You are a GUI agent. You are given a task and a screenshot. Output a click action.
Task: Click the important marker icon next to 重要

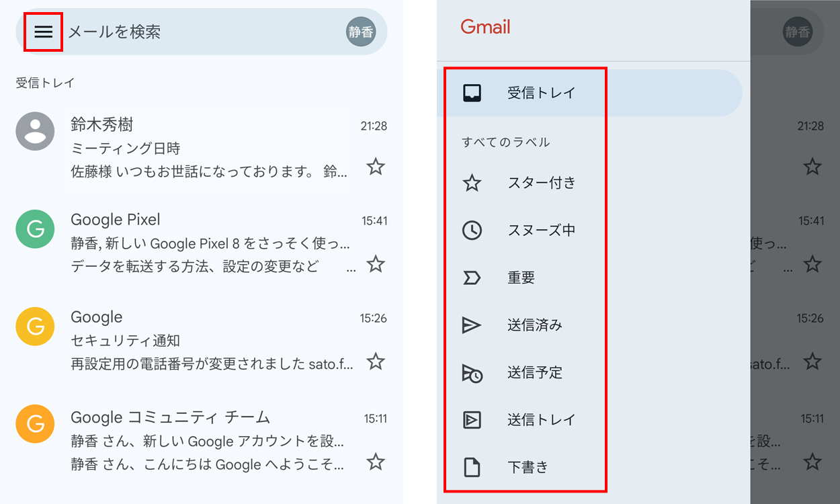(472, 278)
